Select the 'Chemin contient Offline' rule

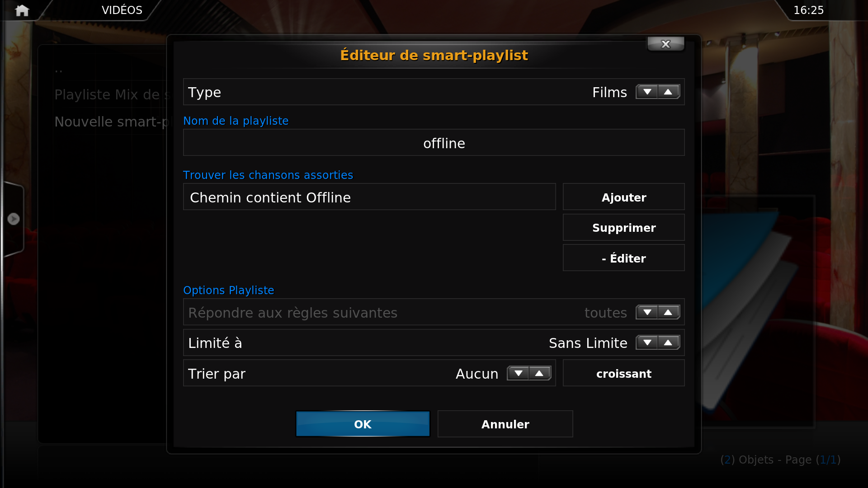(x=369, y=197)
